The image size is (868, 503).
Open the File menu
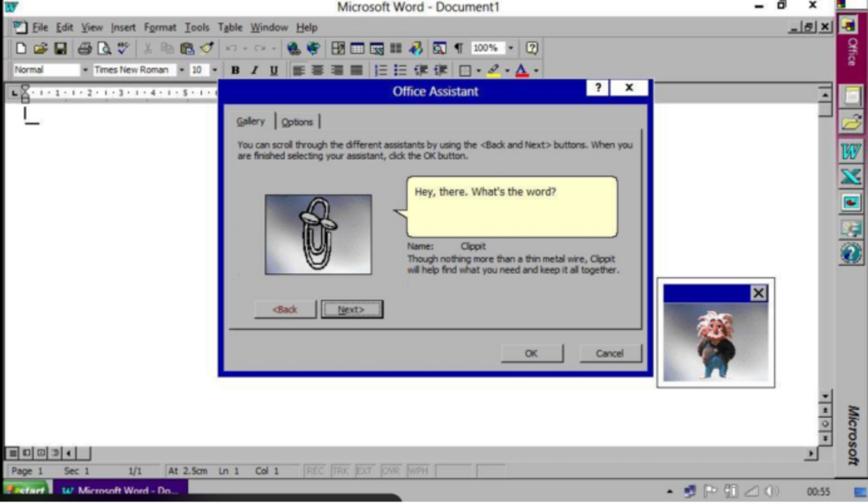[x=40, y=27]
